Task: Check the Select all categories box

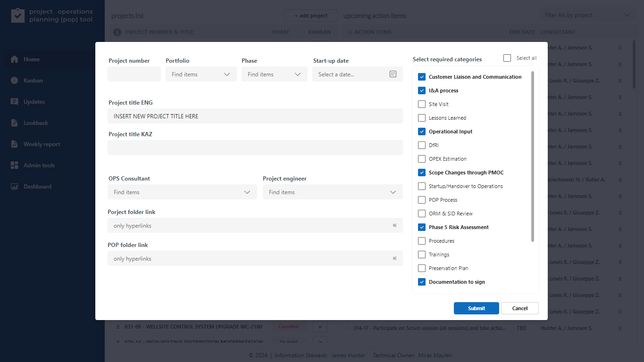Action: [x=507, y=58]
